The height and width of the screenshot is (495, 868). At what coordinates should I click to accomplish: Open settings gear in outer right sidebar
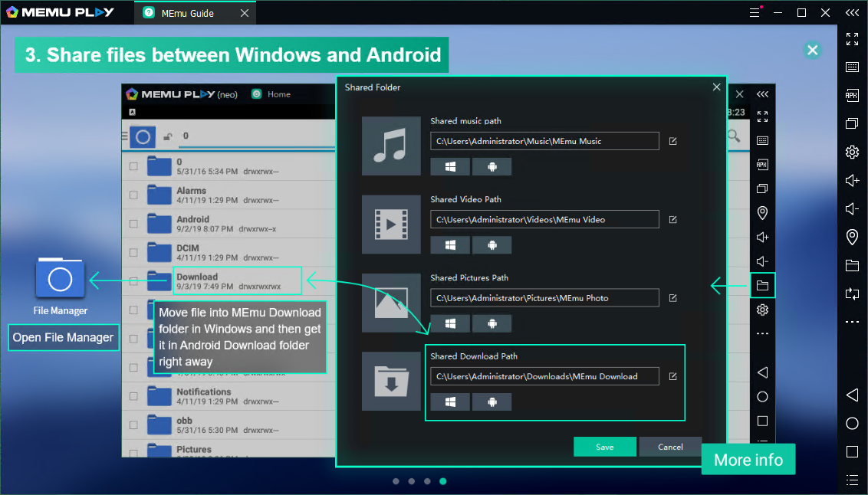[852, 152]
